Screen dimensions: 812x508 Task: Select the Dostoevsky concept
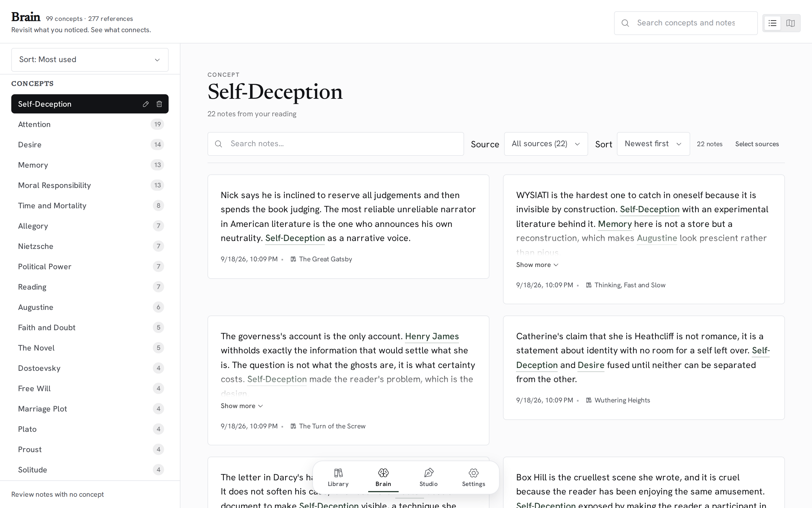[x=90, y=368]
